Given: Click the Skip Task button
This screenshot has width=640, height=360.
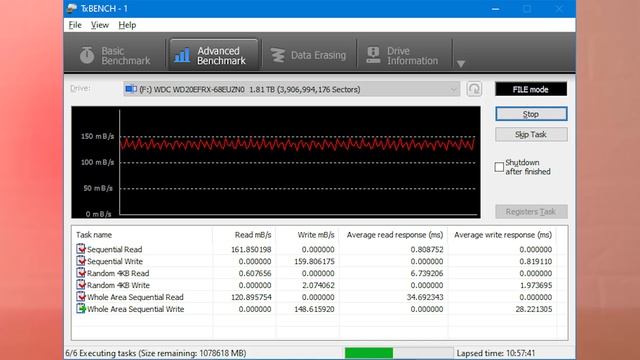Looking at the screenshot, I should click(x=531, y=134).
